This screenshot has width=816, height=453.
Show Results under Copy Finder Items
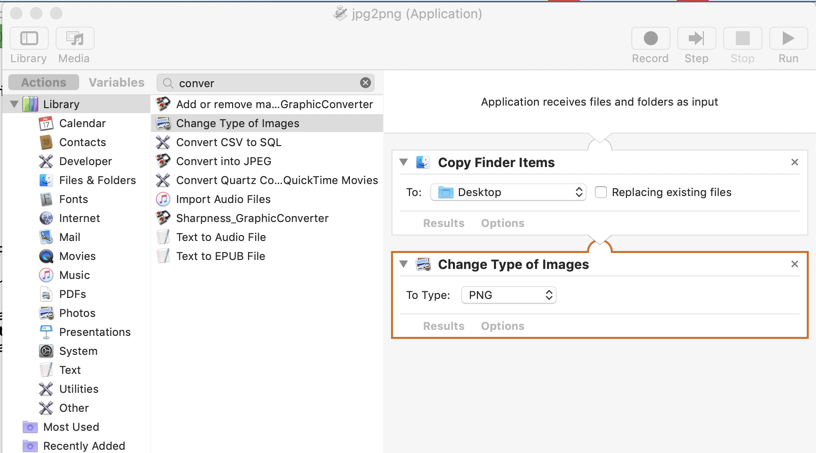tap(443, 223)
